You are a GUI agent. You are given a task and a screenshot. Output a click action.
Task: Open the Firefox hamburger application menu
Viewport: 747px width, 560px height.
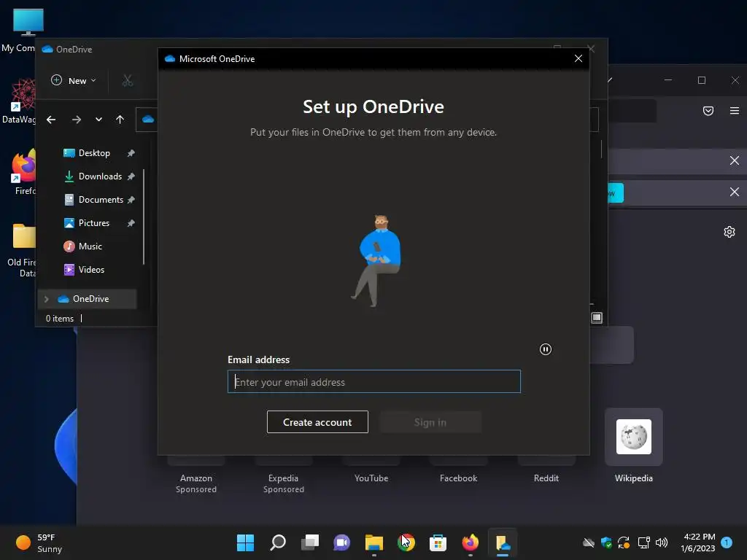click(735, 111)
